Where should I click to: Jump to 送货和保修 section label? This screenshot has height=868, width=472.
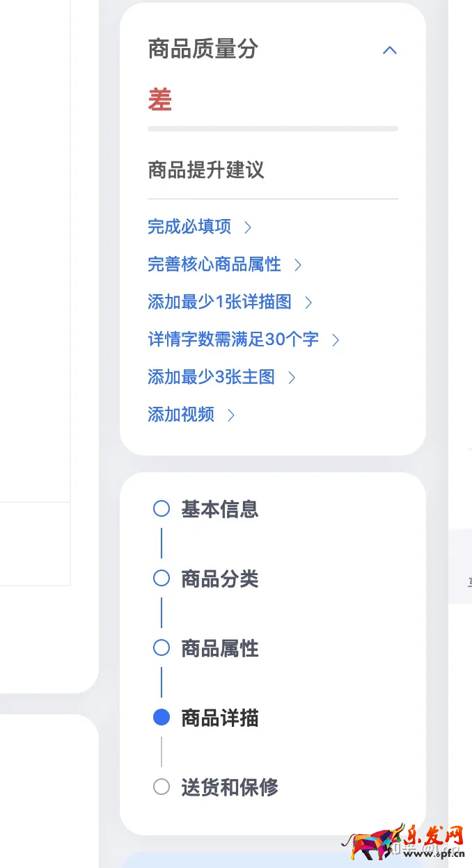(x=230, y=787)
